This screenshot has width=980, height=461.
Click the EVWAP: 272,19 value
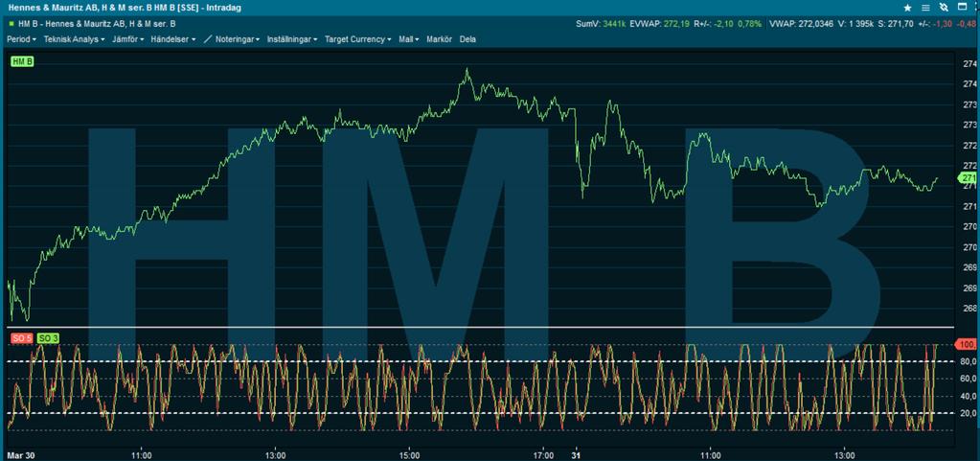(x=661, y=23)
